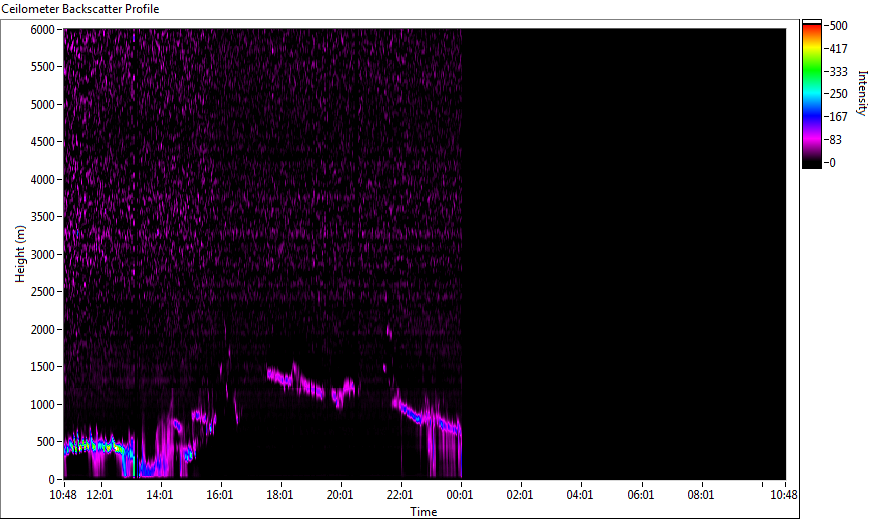872x519 pixels.
Task: Click the 4000 height axis tick
Action: [x=42, y=180]
